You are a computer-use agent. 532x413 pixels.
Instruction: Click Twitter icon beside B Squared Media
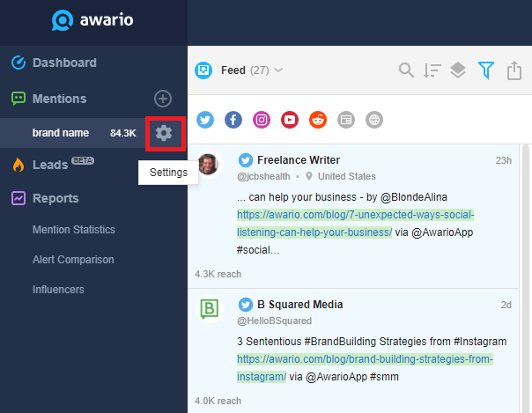click(x=246, y=305)
